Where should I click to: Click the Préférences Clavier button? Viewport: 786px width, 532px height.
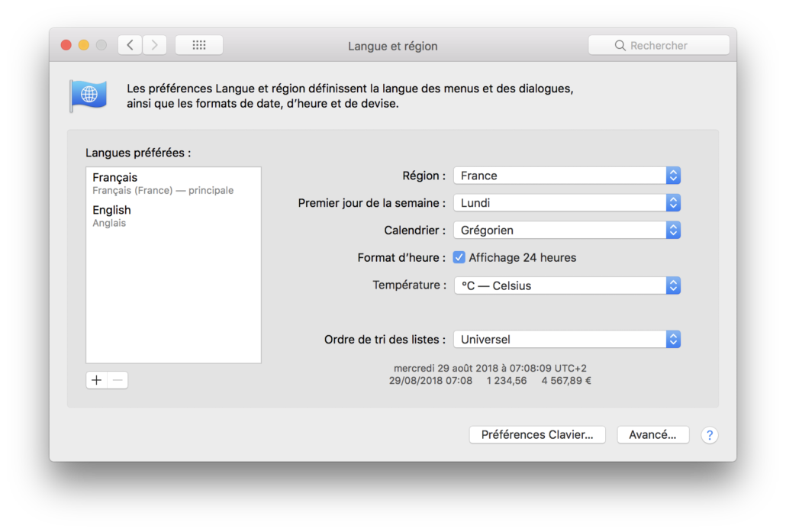pos(537,435)
